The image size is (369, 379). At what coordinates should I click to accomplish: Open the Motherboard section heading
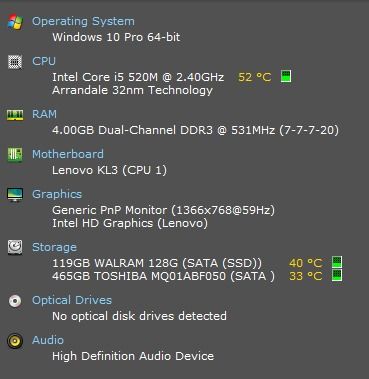point(68,154)
